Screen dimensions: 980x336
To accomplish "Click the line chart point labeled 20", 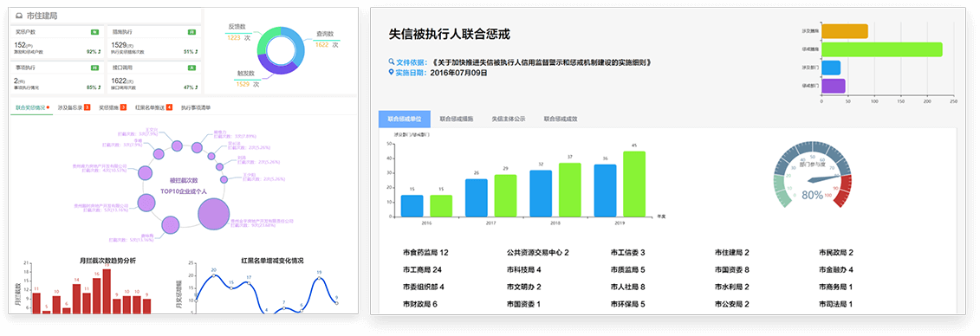I will pos(214,275).
